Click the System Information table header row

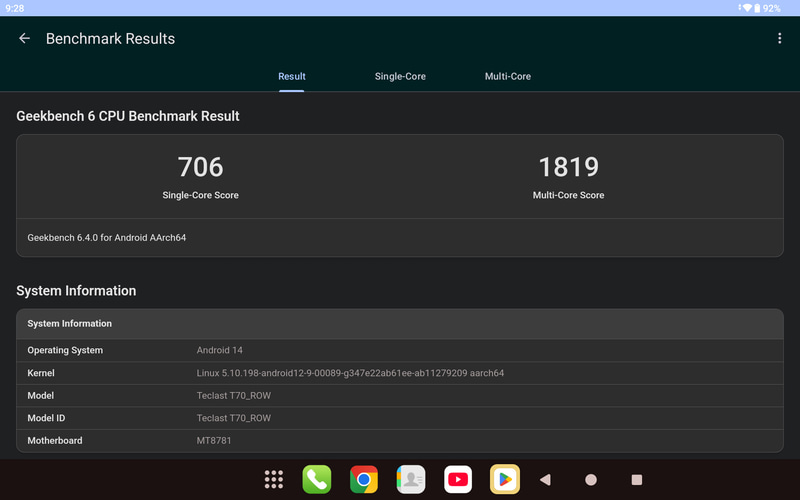[x=400, y=324]
